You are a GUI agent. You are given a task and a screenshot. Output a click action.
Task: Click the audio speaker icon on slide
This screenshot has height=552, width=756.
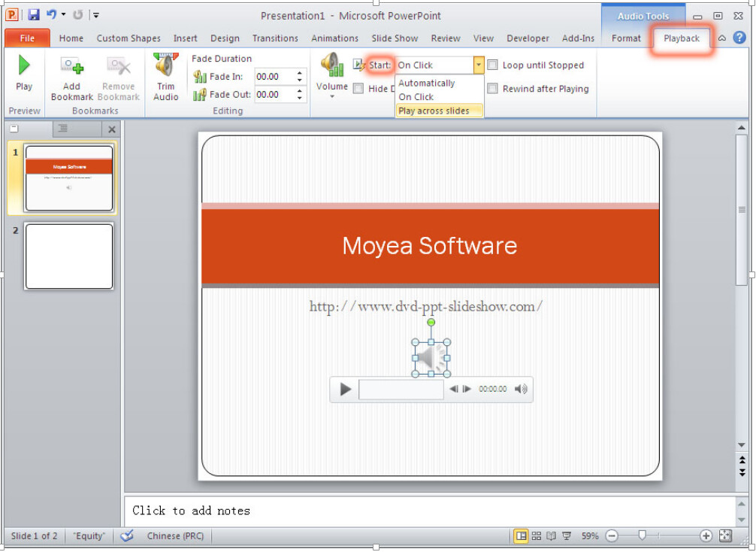pos(431,358)
